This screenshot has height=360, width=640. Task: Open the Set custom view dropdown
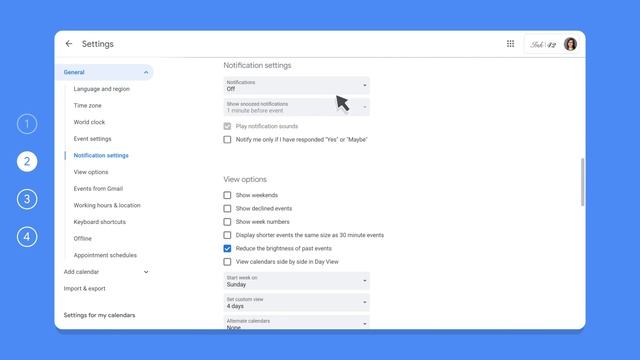coord(296,302)
